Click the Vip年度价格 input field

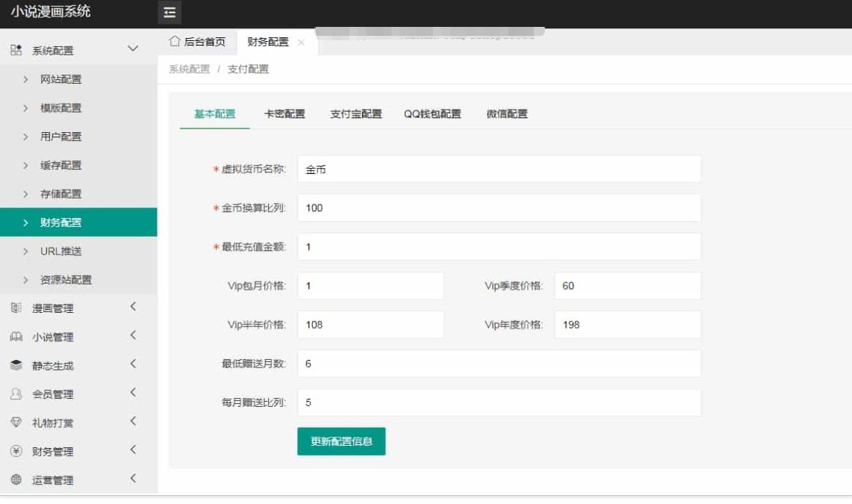pos(627,325)
